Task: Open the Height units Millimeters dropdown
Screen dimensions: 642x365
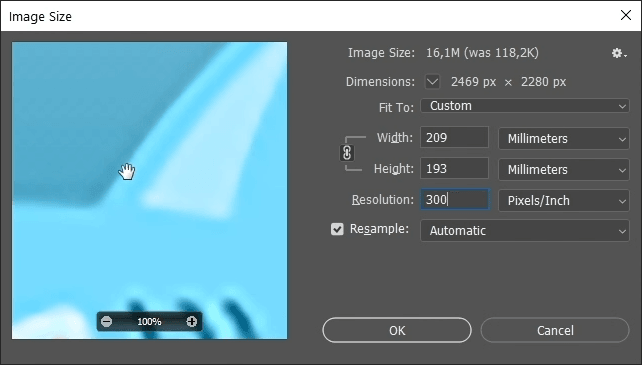Action: pyautogui.click(x=563, y=169)
